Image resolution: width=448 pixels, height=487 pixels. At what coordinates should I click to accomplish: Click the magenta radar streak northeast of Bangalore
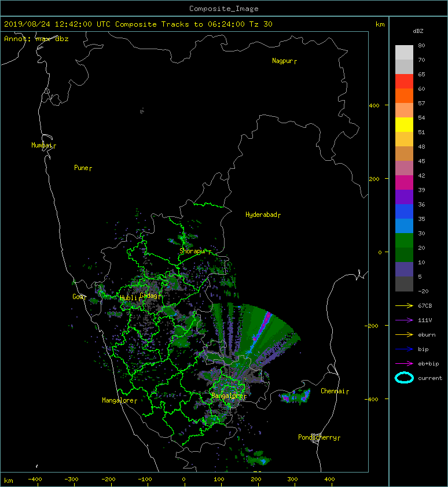pyautogui.click(x=263, y=326)
